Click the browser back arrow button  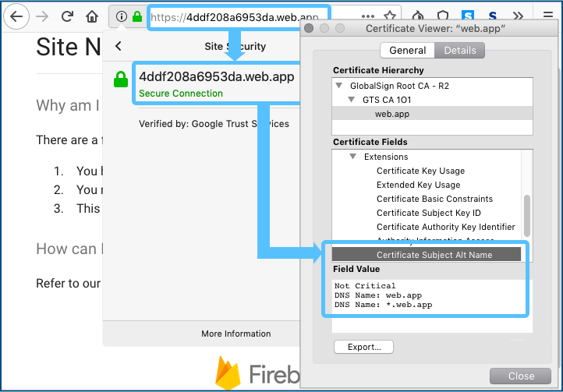pos(16,16)
